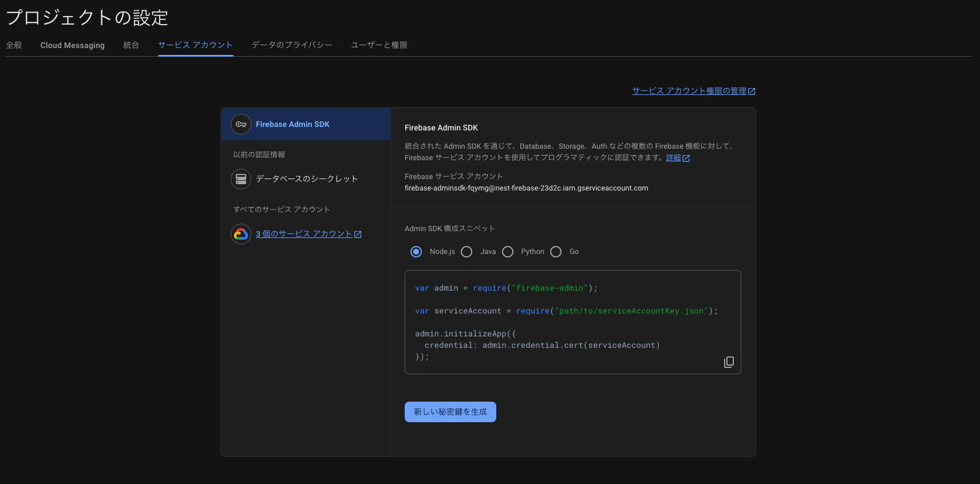Image resolution: width=980 pixels, height=484 pixels.
Task: Select the Java radio button
Action: (467, 252)
